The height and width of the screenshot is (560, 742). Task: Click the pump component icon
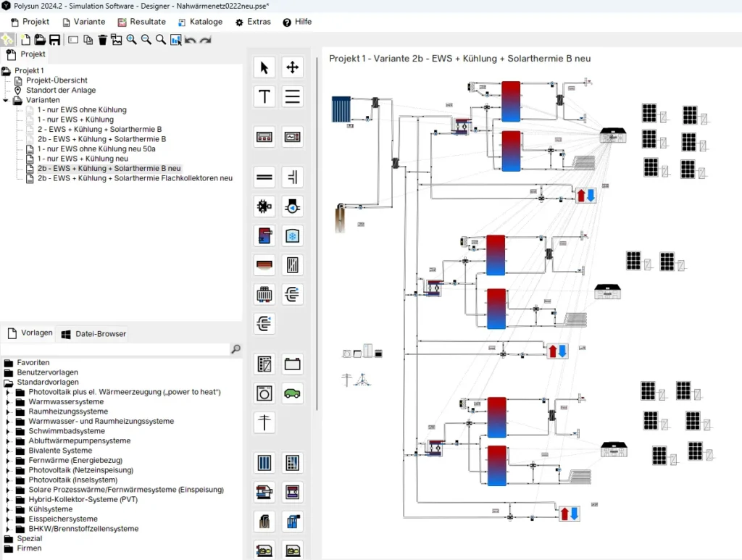click(x=292, y=206)
